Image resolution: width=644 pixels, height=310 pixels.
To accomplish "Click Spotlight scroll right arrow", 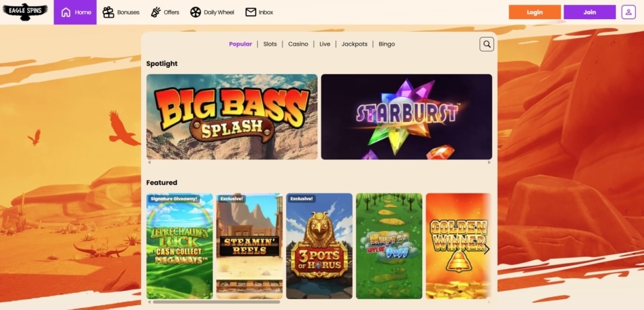I will (x=489, y=162).
